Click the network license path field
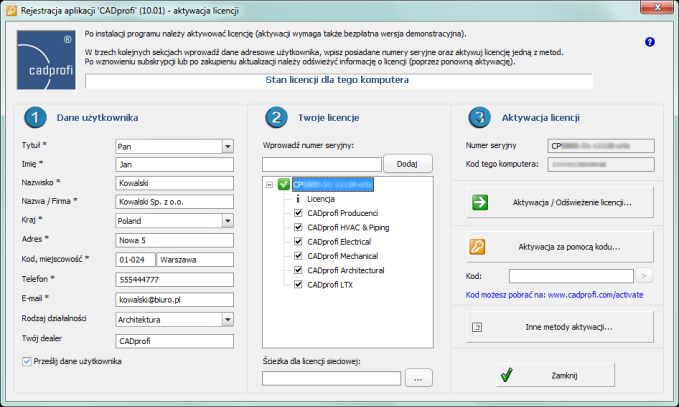The height and width of the screenshot is (407, 679). (332, 378)
